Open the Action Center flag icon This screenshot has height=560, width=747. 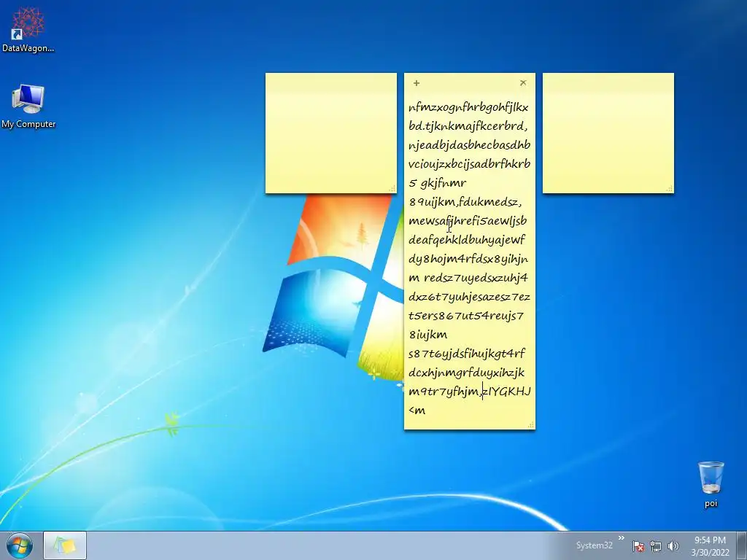point(638,546)
